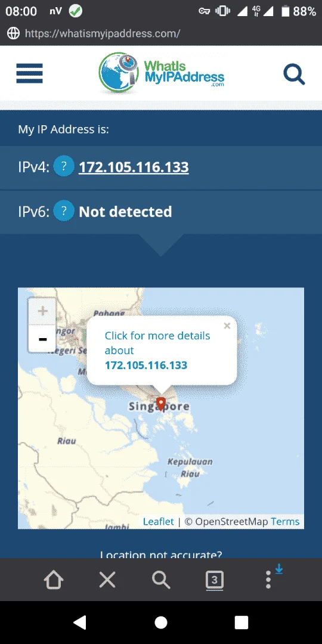Tap the Kepulauan Riau map label
322x644 pixels.
tap(190, 467)
